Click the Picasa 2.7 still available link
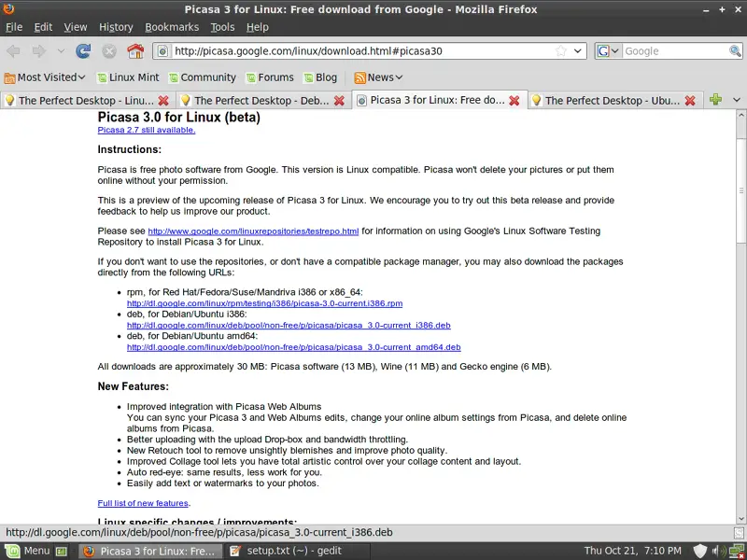Viewport: 747px width, 560px height. click(x=147, y=130)
